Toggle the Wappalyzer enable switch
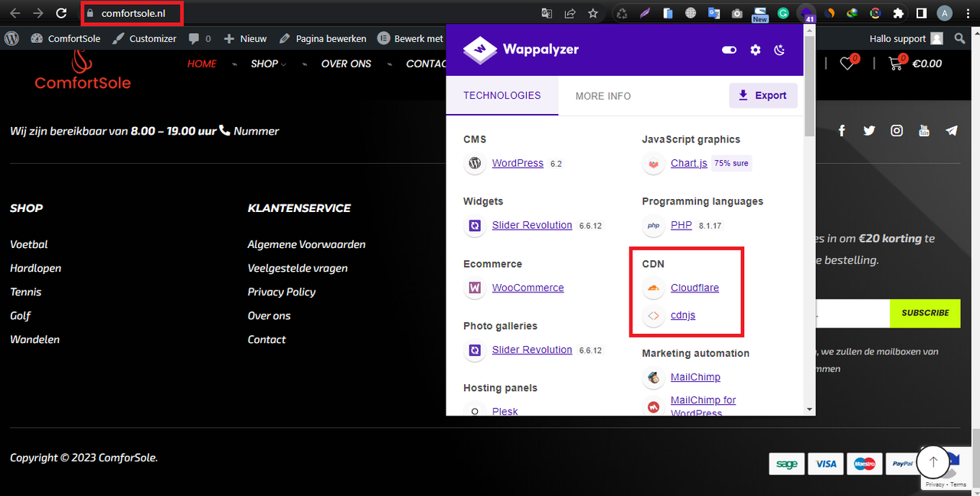 [x=729, y=50]
